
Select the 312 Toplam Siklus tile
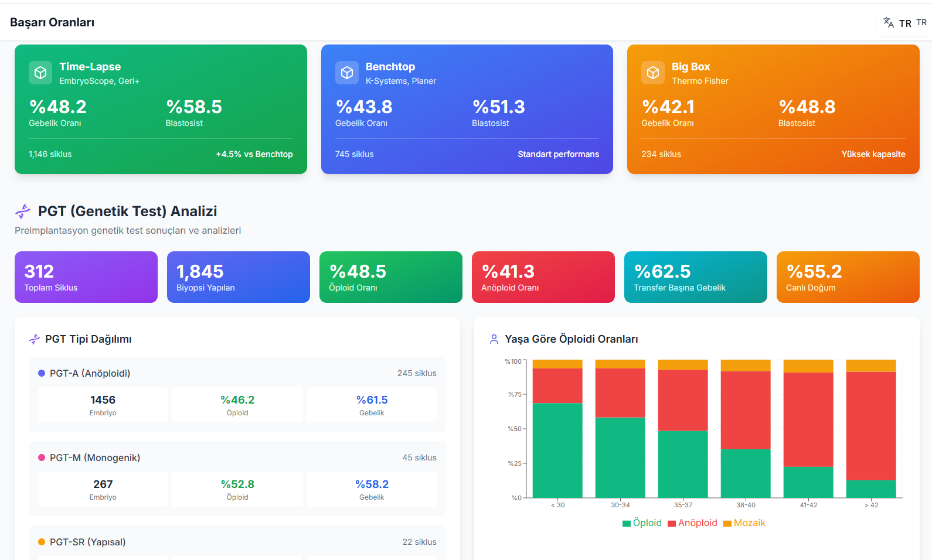coord(86,277)
